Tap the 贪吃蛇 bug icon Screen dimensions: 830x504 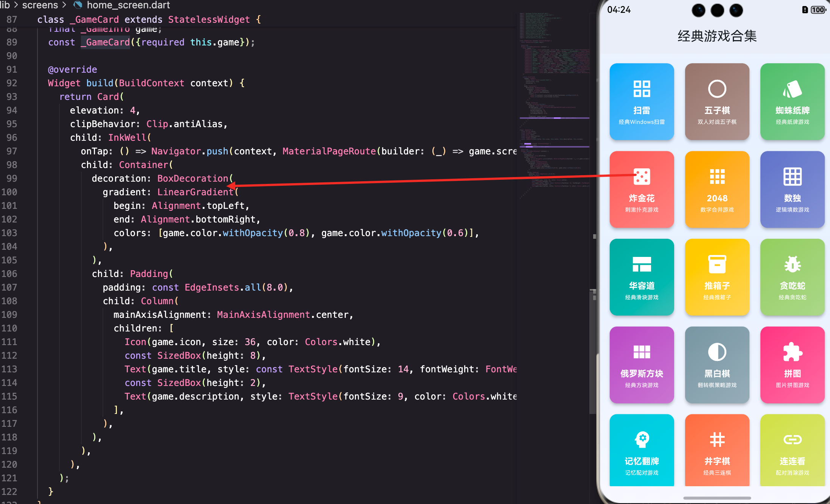tap(792, 264)
